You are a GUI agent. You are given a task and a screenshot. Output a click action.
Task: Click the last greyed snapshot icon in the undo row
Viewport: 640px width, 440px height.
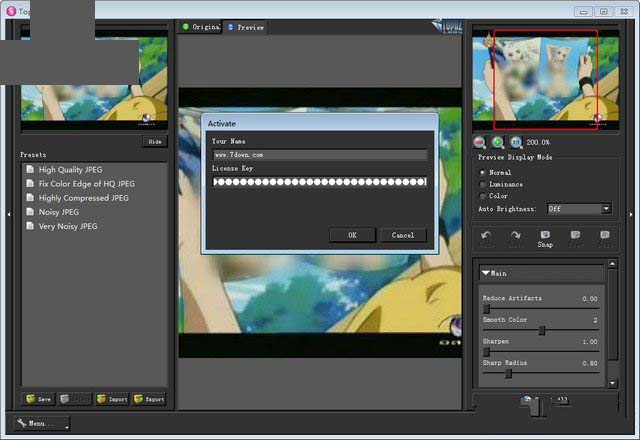pos(605,235)
